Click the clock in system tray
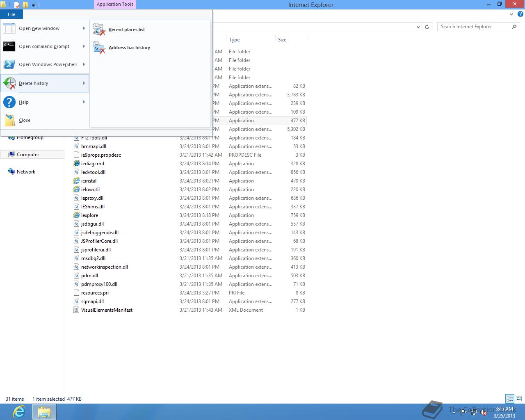The width and height of the screenshot is (525, 420). click(x=504, y=412)
